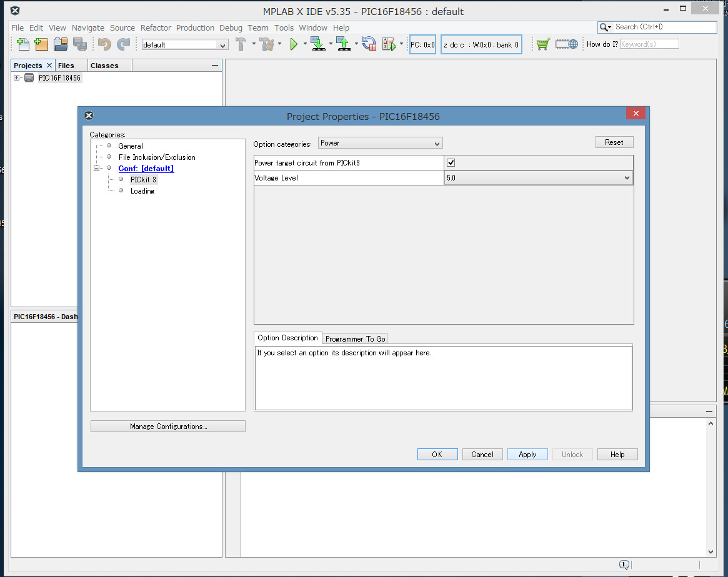The height and width of the screenshot is (577, 728).
Task: Click the Open Project folder icon
Action: click(x=61, y=44)
